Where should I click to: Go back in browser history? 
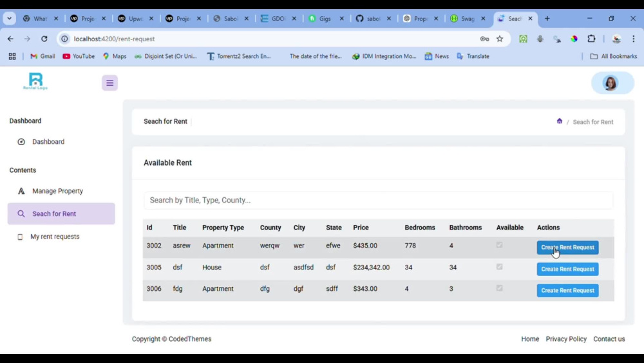point(11,39)
